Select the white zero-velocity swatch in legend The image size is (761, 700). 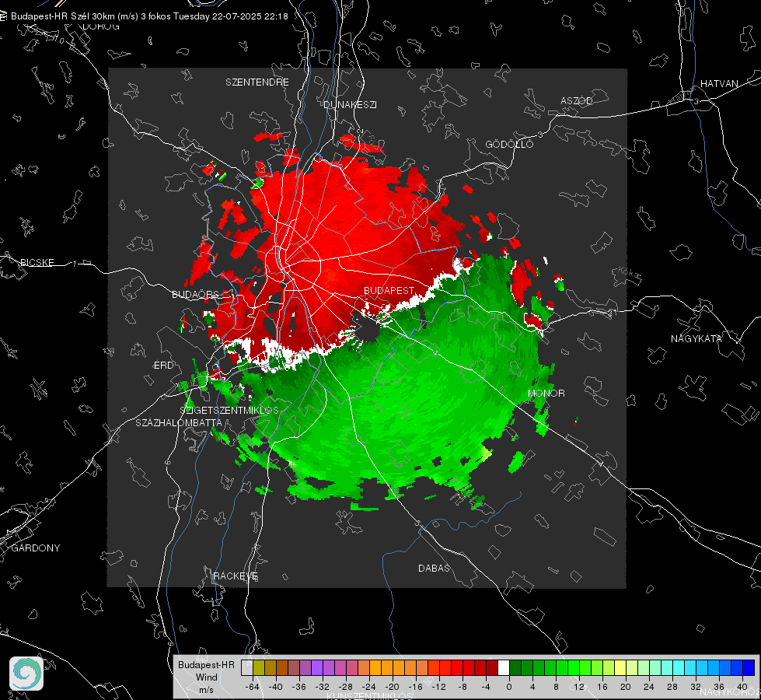(504, 668)
